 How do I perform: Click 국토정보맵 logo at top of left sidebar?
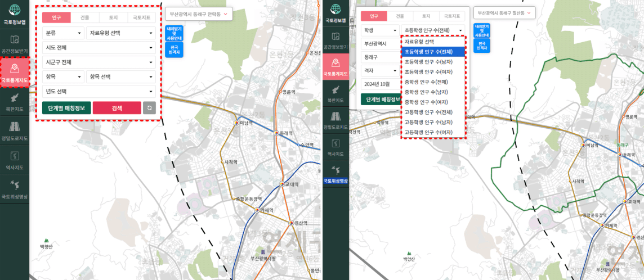click(x=15, y=13)
